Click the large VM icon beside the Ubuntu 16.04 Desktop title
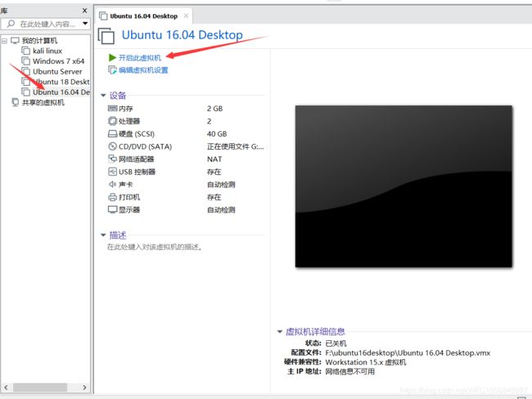Screen dimensions: 532x399 pyautogui.click(x=106, y=36)
